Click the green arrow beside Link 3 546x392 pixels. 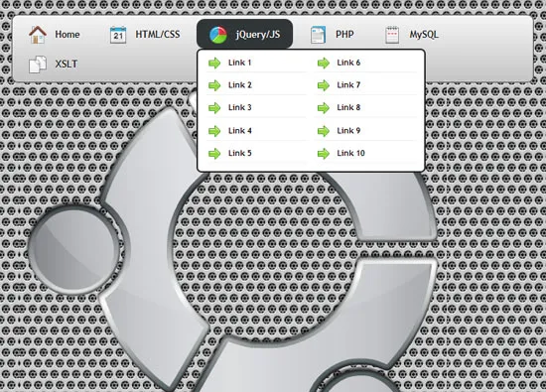tap(214, 108)
